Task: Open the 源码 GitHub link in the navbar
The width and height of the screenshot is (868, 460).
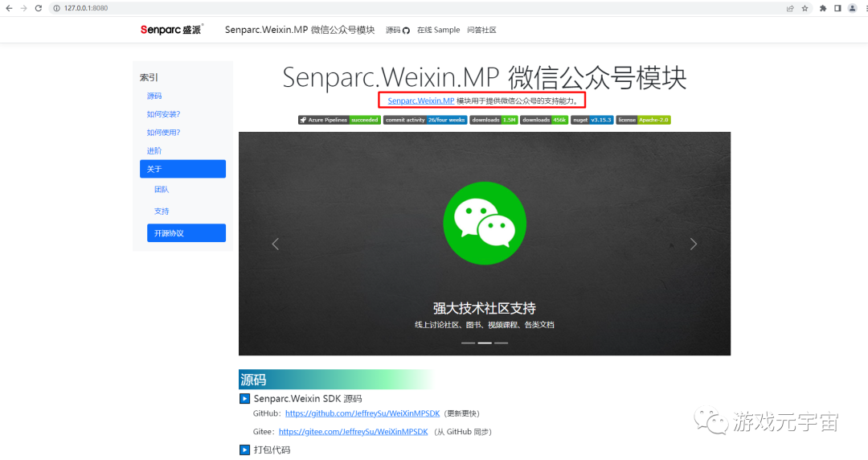Action: point(398,30)
